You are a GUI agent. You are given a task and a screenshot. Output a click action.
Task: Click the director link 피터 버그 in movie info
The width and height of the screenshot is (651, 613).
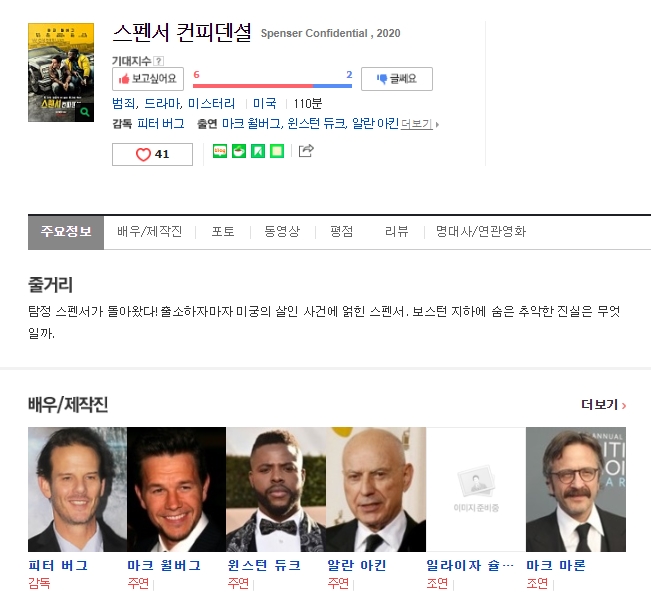pos(161,124)
